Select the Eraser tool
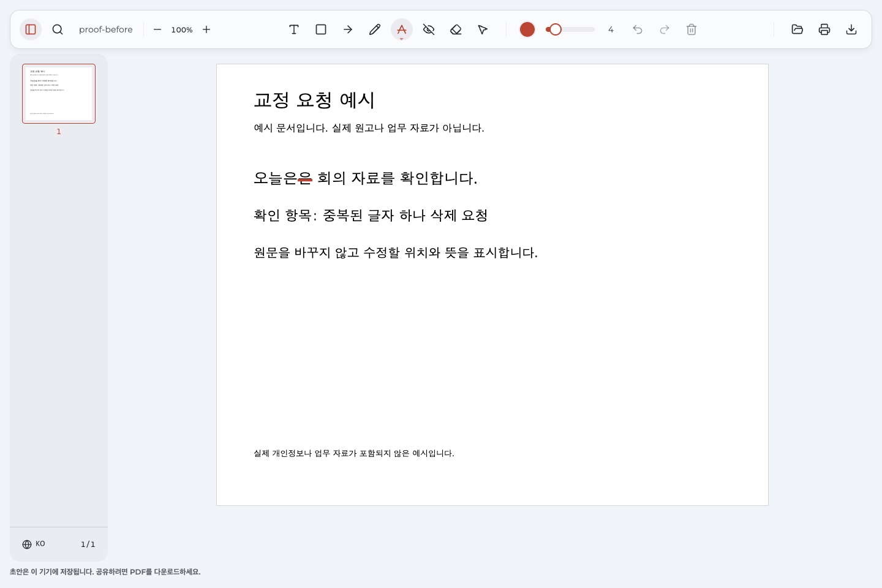This screenshot has height=588, width=882. tap(456, 29)
